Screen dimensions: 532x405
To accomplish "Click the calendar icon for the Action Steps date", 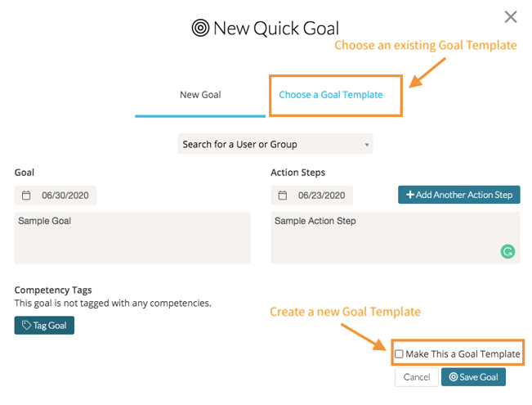I will click(283, 196).
